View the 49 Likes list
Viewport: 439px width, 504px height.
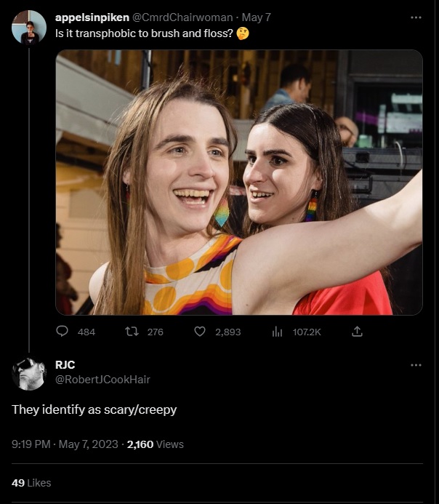coord(31,482)
